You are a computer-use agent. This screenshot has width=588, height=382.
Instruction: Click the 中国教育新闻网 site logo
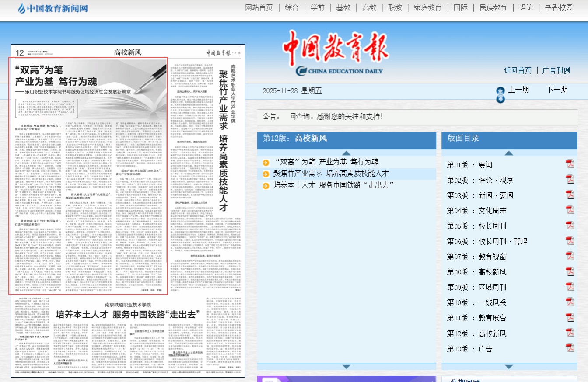point(53,8)
